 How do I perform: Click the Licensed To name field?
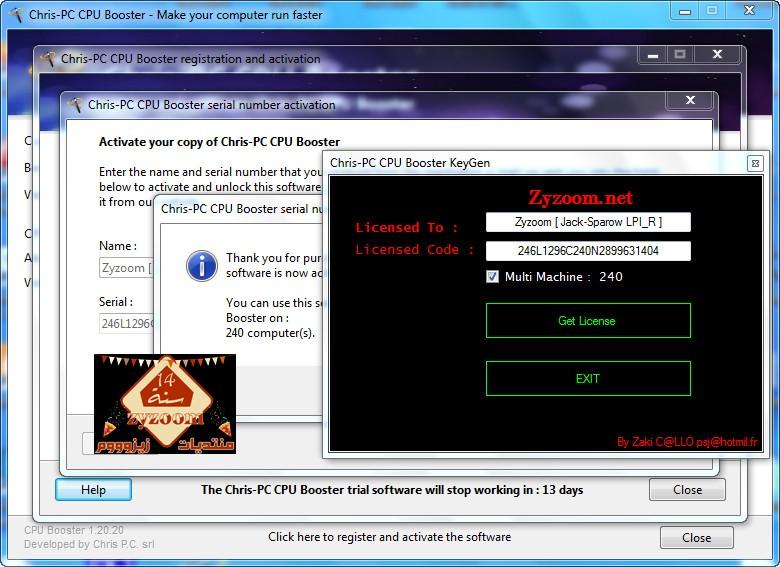[x=588, y=222]
